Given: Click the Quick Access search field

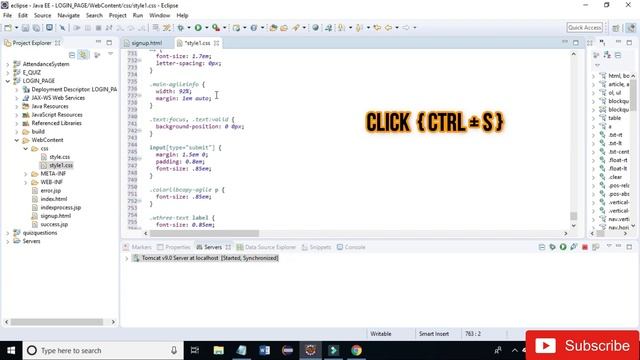Looking at the screenshot, I should coord(584,27).
